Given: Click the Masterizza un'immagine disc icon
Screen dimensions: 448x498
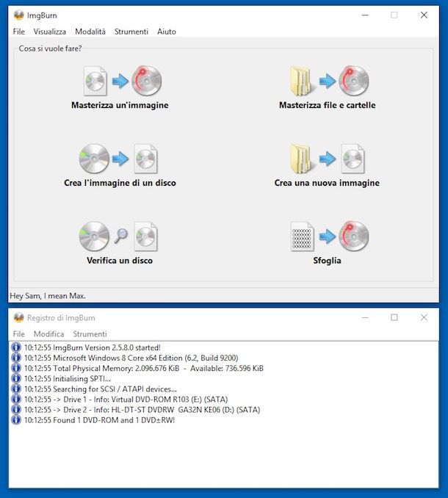Looking at the screenshot, I should point(147,81).
